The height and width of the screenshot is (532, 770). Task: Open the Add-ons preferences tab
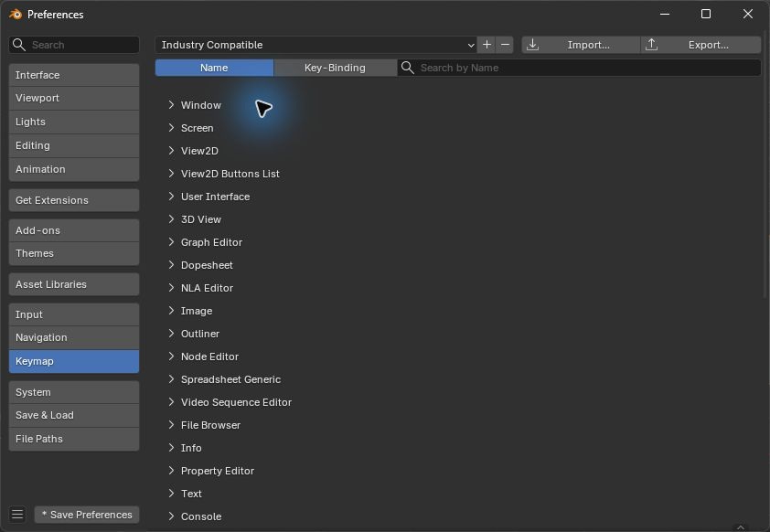(74, 230)
